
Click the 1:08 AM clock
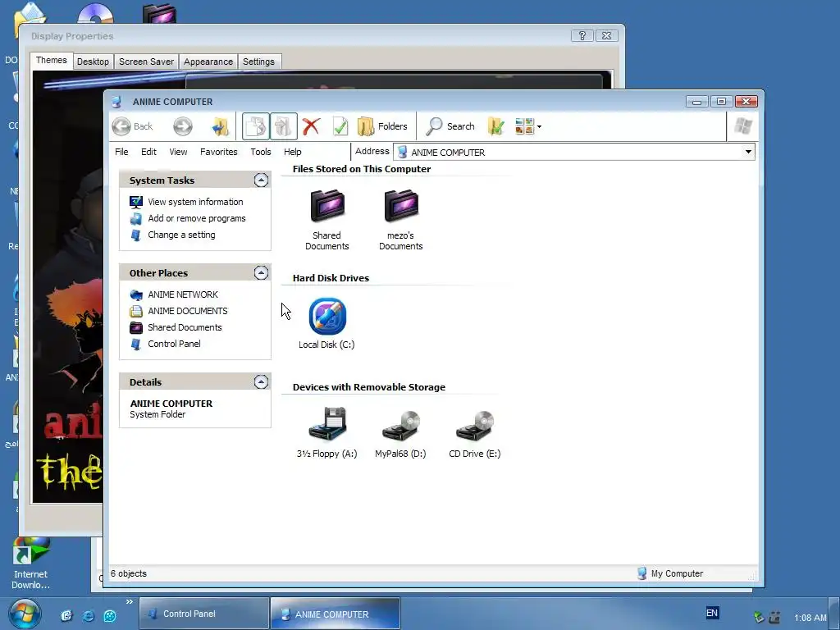pos(810,618)
